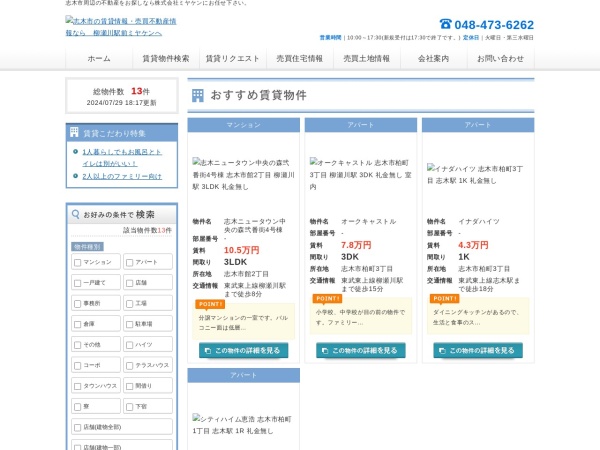Click POINT! badge on the オークキャッスル card

(x=327, y=298)
